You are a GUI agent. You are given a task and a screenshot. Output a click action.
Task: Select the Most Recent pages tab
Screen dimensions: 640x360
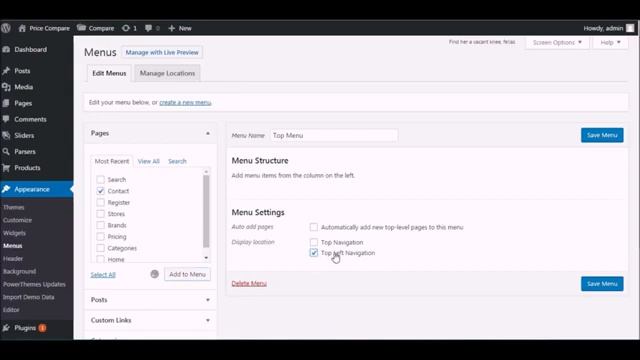[112, 161]
